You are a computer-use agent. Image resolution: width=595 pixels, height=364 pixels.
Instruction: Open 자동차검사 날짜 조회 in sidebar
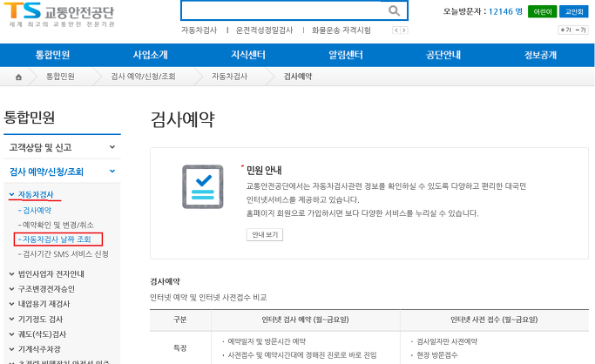(55, 239)
